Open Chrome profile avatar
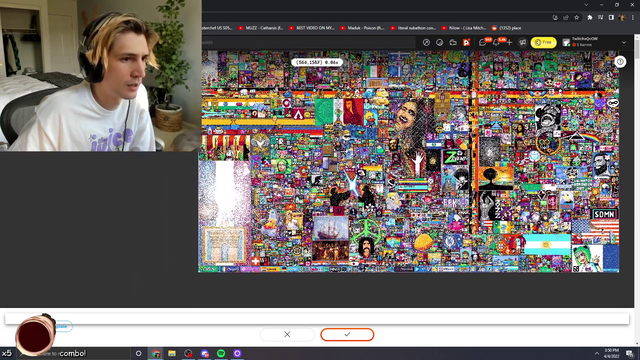This screenshot has height=360, width=640. (x=622, y=18)
